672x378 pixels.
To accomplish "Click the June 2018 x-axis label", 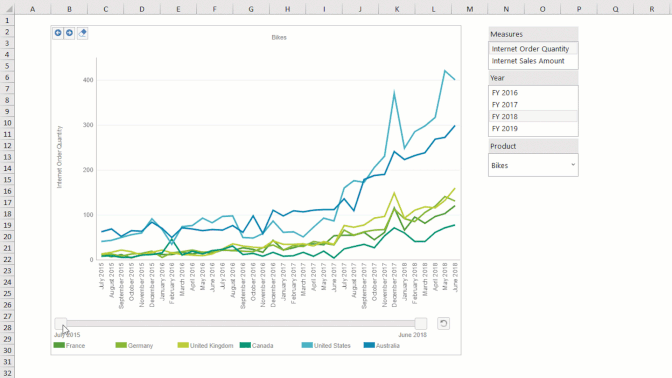I will 455,277.
